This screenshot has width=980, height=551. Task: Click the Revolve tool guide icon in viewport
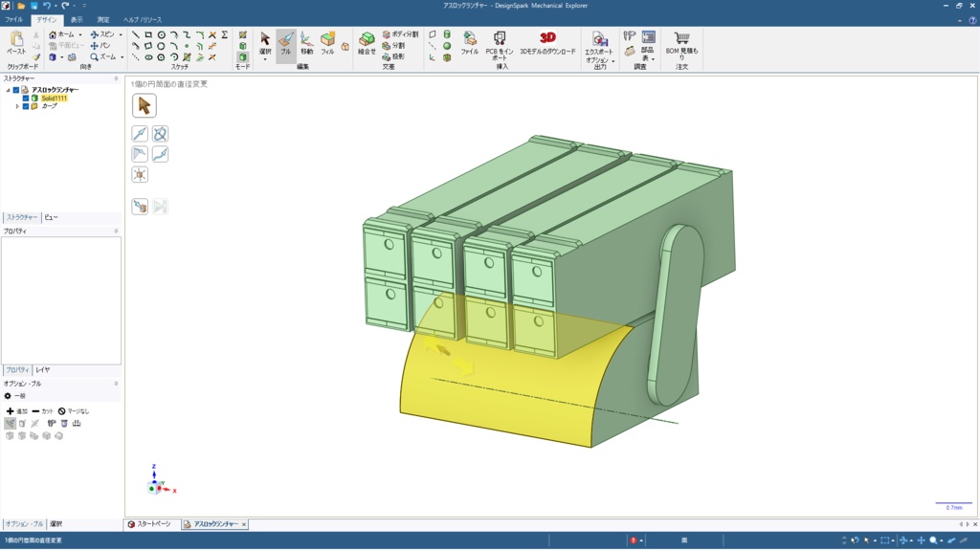click(160, 134)
